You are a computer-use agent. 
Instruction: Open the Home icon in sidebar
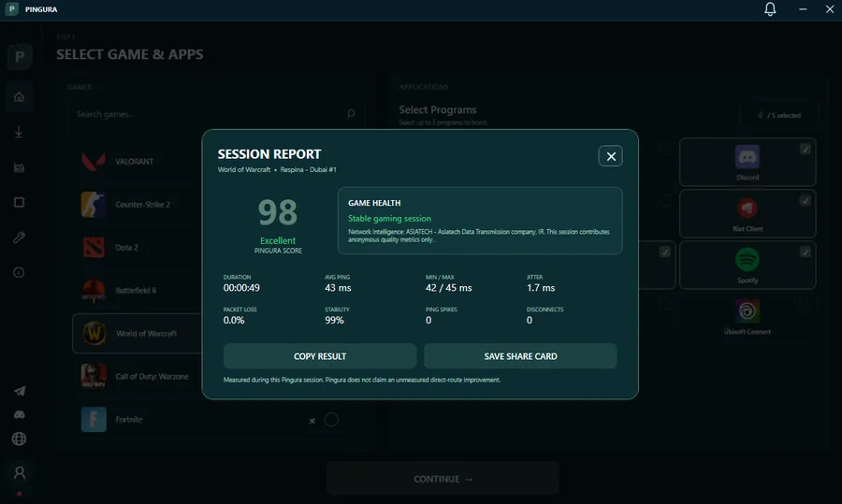coord(19,96)
